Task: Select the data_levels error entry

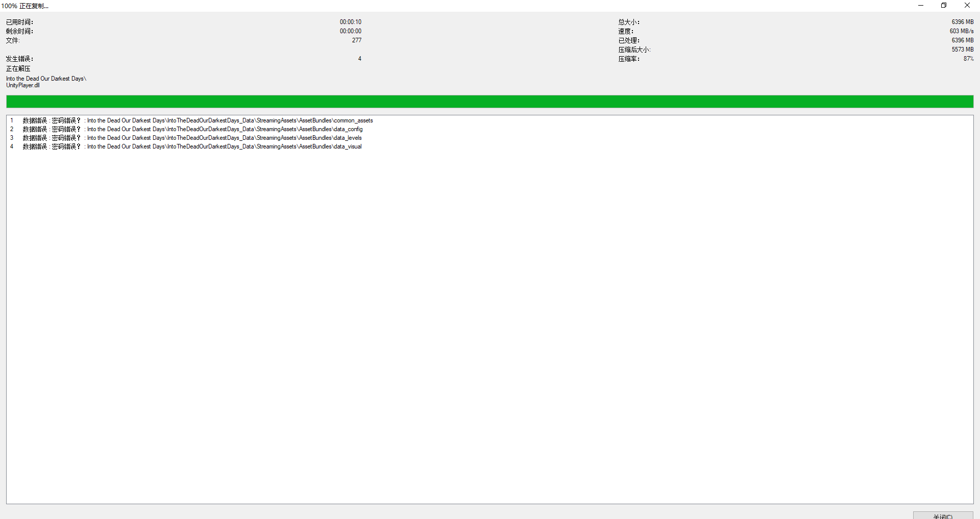Action: pos(224,138)
